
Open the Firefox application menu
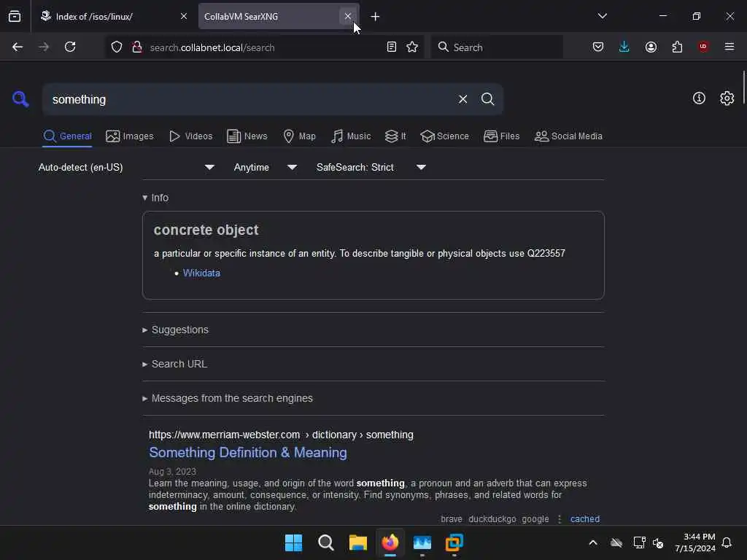[729, 47]
